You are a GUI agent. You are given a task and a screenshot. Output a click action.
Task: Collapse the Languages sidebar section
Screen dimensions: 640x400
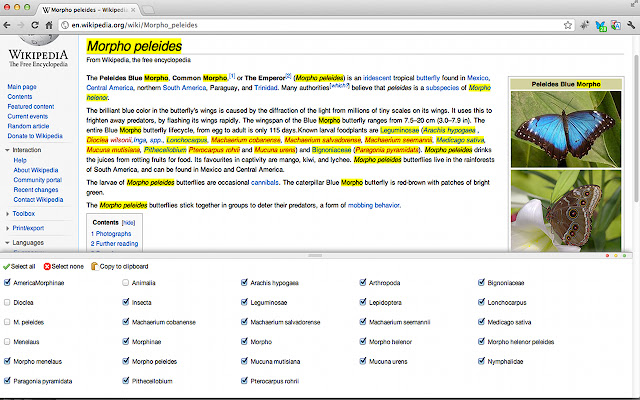pos(7,243)
